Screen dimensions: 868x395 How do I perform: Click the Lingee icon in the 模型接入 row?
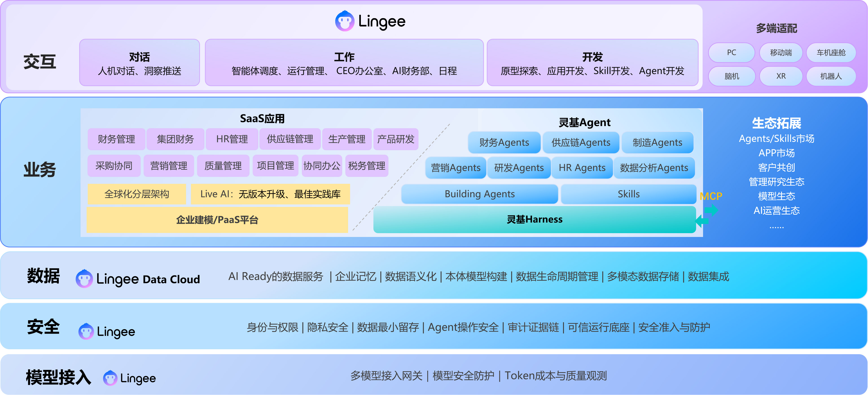(110, 378)
